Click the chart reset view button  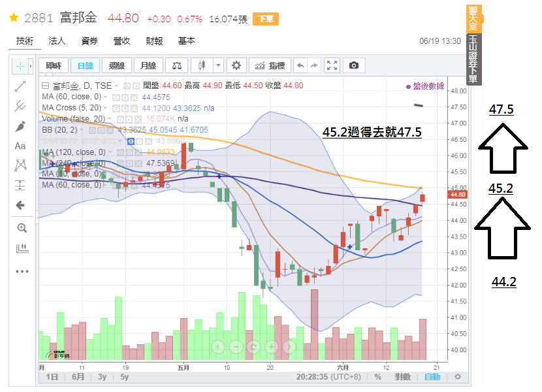coord(254,346)
